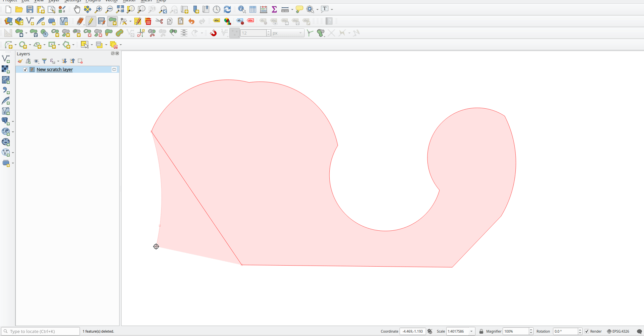Uncheck the New scratch layer visibility checkbox
This screenshot has width=644, height=336.
pyautogui.click(x=25, y=69)
